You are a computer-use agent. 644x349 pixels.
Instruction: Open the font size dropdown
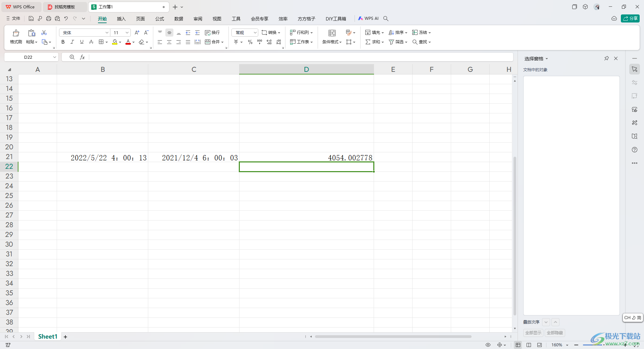[x=127, y=33]
